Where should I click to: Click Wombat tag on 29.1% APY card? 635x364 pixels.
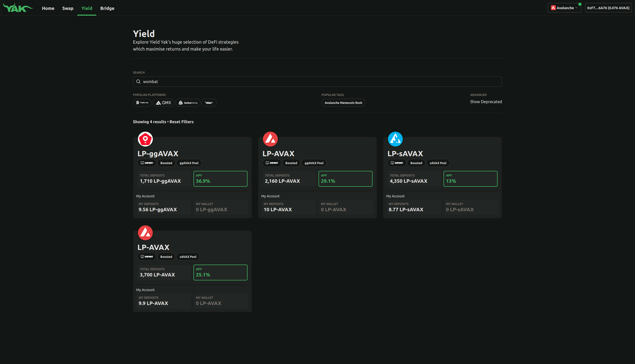[272, 163]
